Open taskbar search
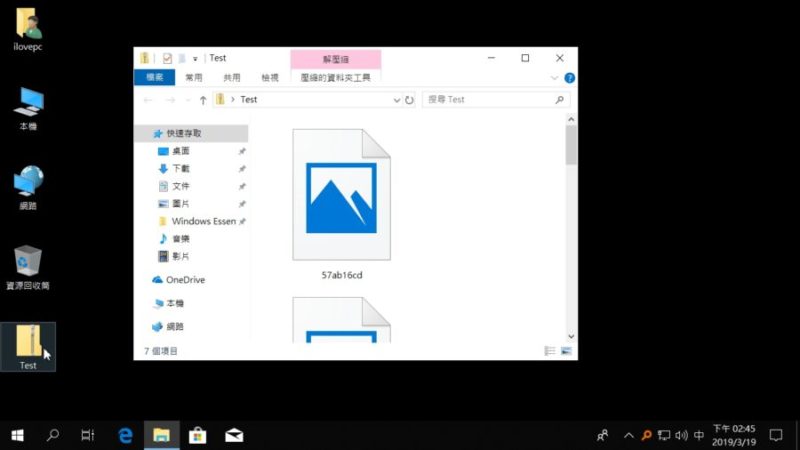800x450 pixels. [x=53, y=435]
